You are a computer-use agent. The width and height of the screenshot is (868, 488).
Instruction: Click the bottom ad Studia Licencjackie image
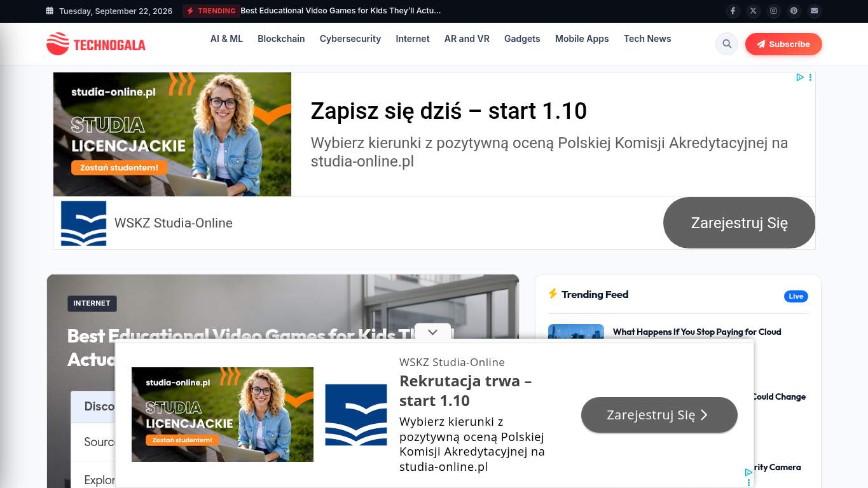click(x=223, y=414)
